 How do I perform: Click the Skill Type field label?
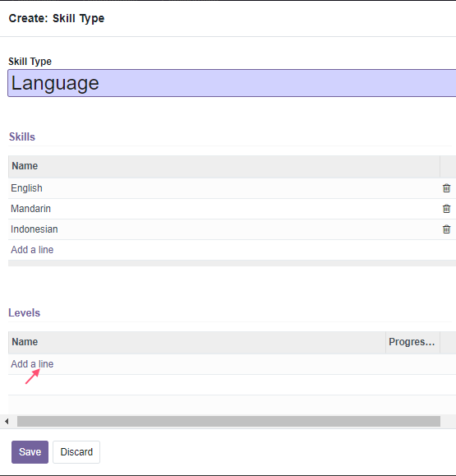coord(30,62)
